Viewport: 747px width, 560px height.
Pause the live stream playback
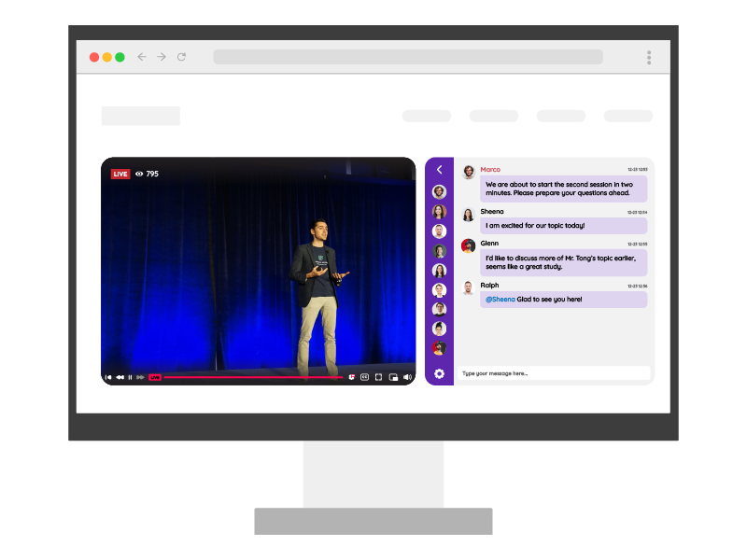pyautogui.click(x=130, y=378)
